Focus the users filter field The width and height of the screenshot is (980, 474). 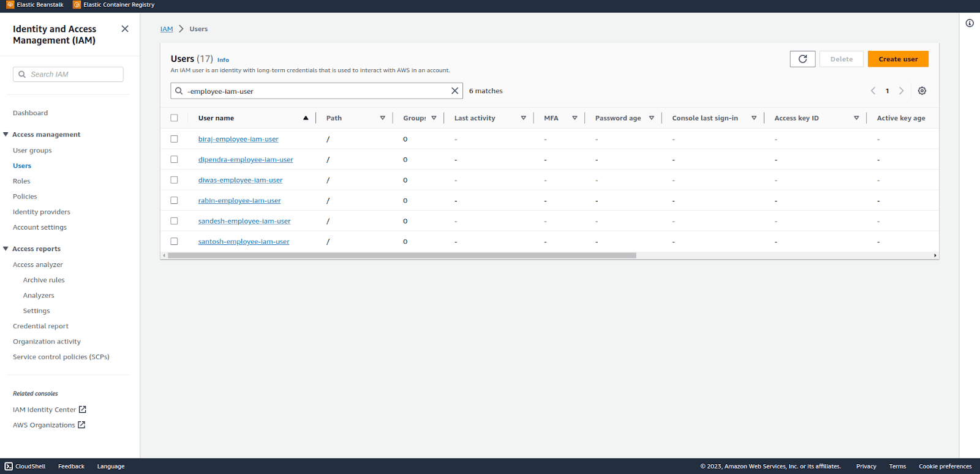(x=317, y=91)
